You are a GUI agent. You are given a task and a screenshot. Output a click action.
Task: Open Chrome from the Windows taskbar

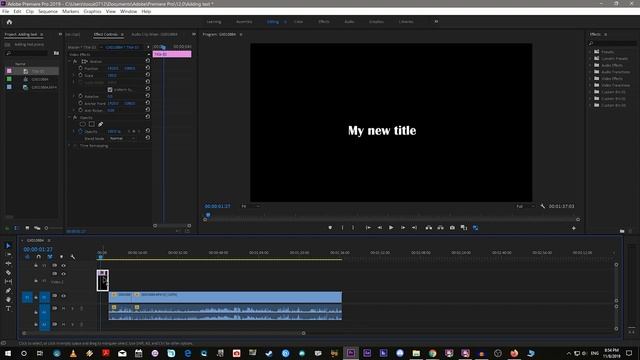pyautogui.click(x=432, y=353)
